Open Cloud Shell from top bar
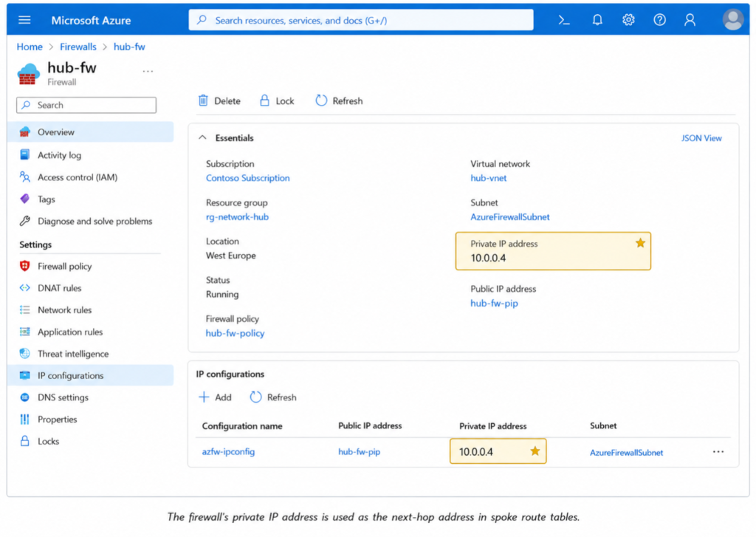Viewport: 756px width, 537px height. click(x=563, y=20)
